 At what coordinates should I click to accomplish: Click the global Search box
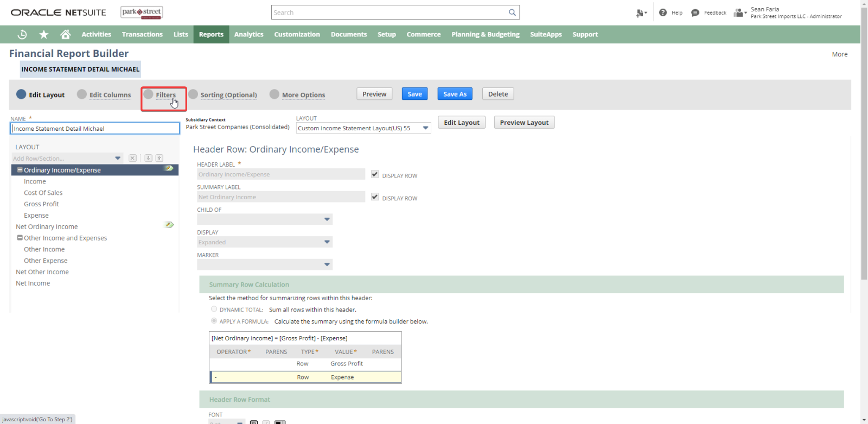click(395, 12)
